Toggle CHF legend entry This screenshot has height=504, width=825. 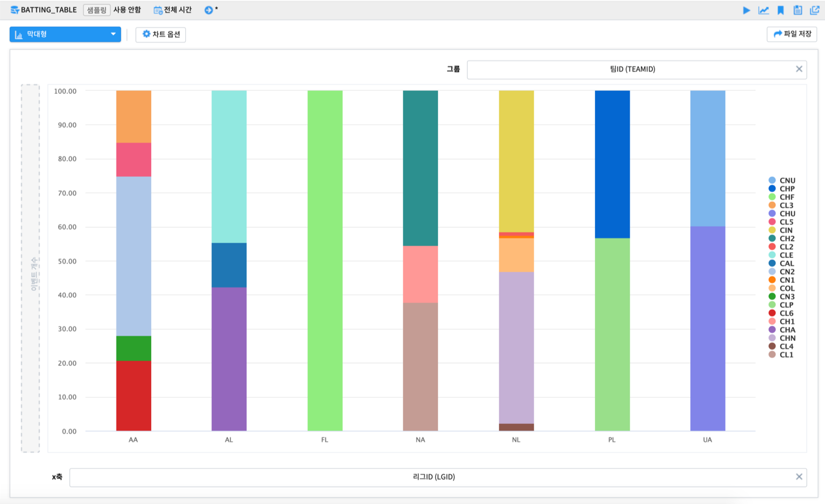point(782,197)
